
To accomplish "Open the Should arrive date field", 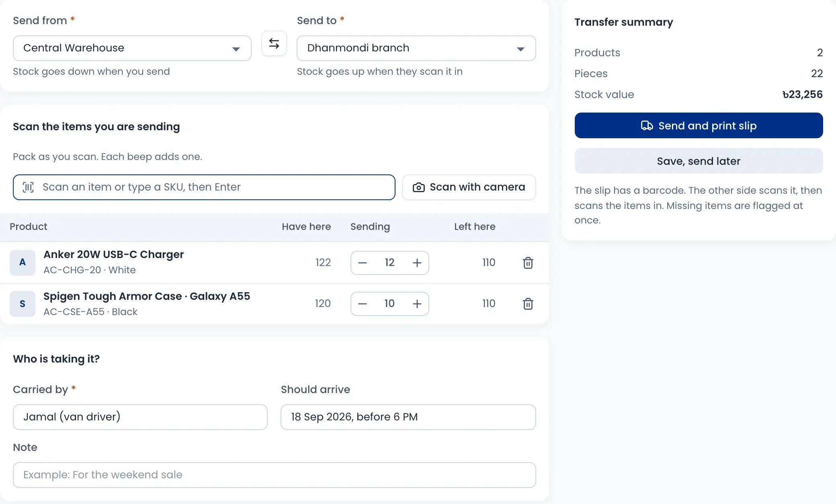I will click(408, 417).
